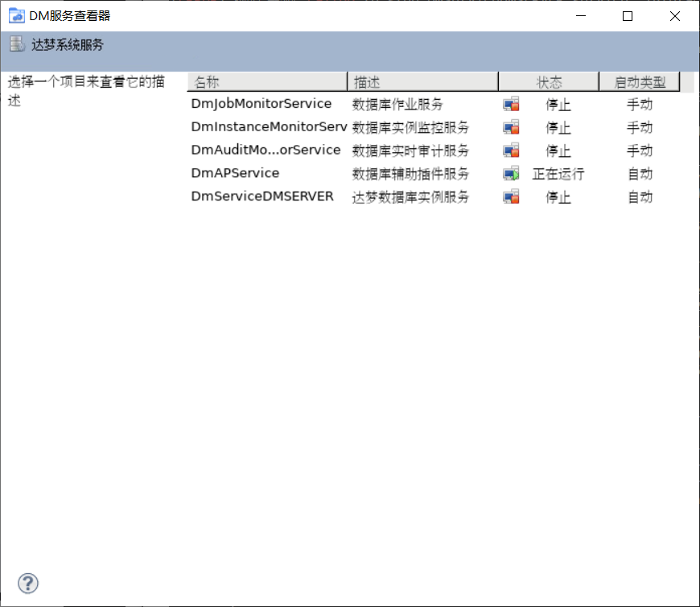Click the 手动 startup type of DmAuditMo...orService
The height and width of the screenshot is (607, 700).
coord(640,151)
